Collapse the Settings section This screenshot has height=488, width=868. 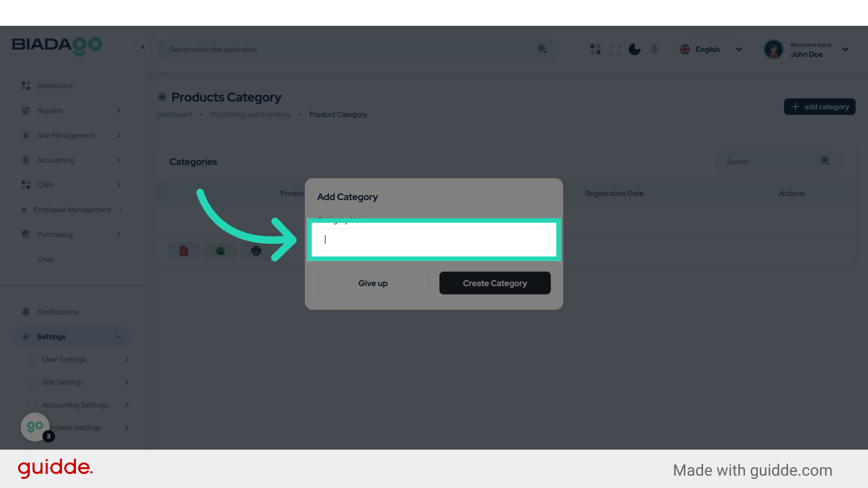tap(118, 337)
